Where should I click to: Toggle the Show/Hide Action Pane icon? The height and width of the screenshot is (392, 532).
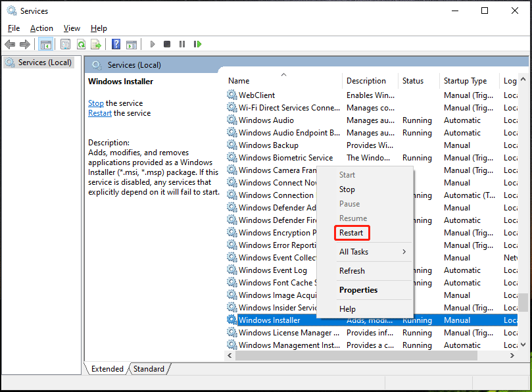[x=132, y=44]
